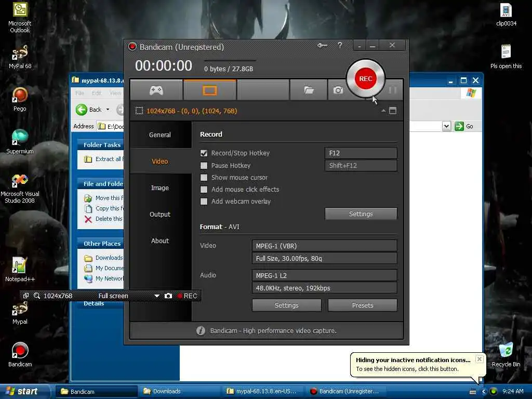Click Full Size, 30.00fps, 80q field
Screen dimensions: 532x399
tap(324, 258)
